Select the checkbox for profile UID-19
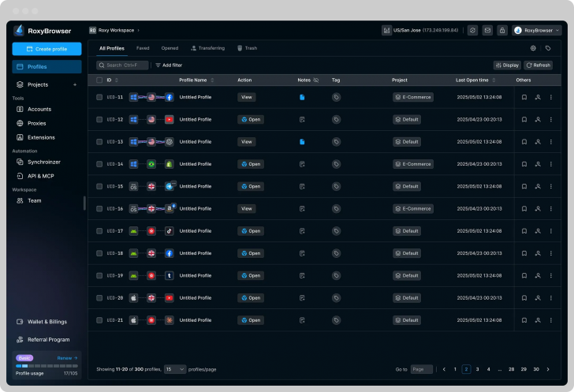This screenshot has width=574, height=392. coord(99,276)
